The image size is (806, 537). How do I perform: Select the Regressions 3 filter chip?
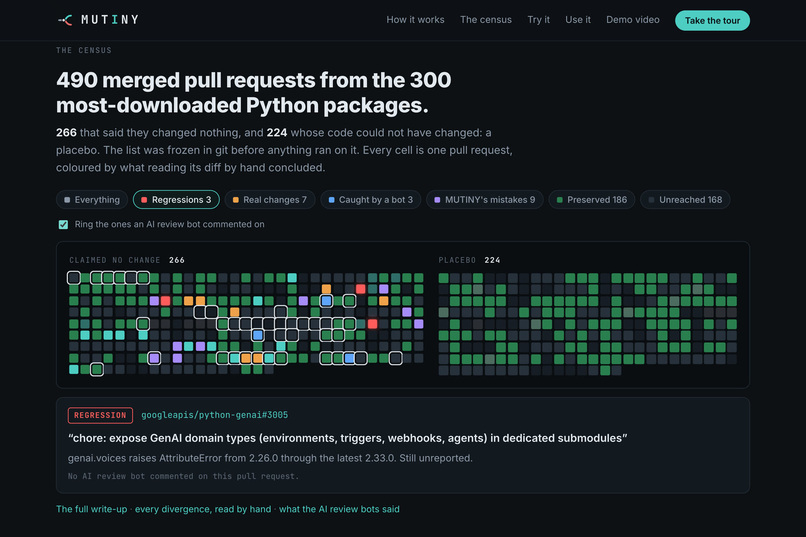[176, 200]
